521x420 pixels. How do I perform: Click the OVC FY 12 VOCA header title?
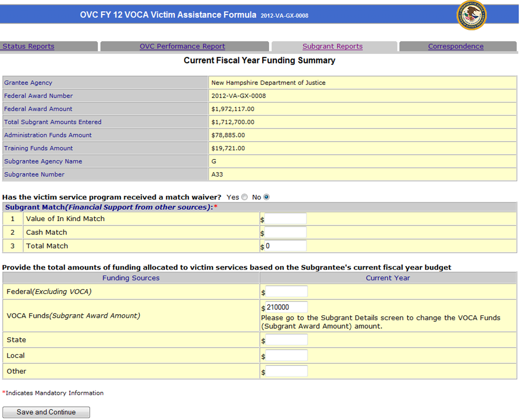168,15
